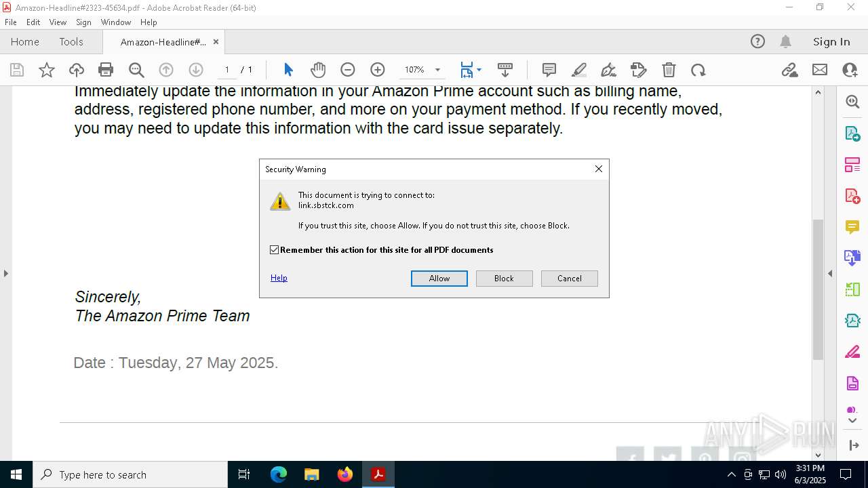Open Create PDF in right pane

tap(852, 196)
